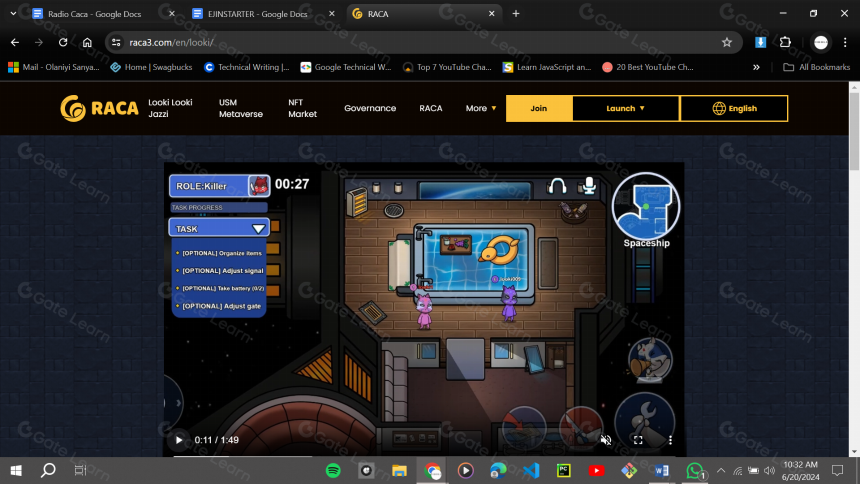Screen dimensions: 860x484
Task: Open the Google Technical W... bookmark
Action: click(x=346, y=67)
